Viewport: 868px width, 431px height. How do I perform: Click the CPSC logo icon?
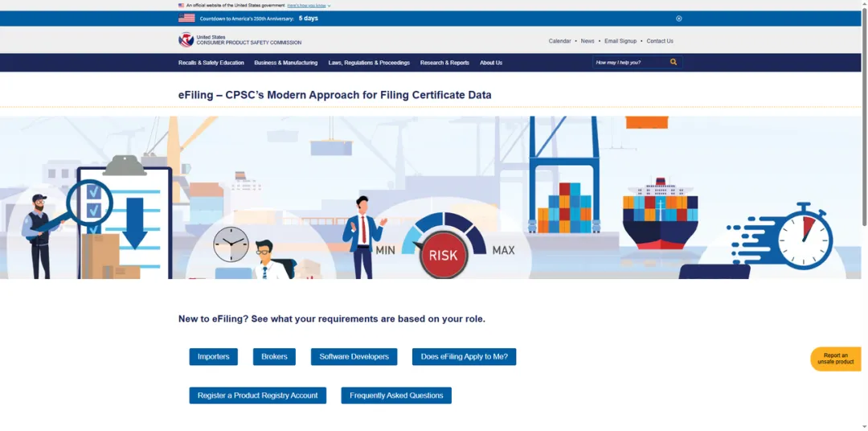tap(186, 40)
